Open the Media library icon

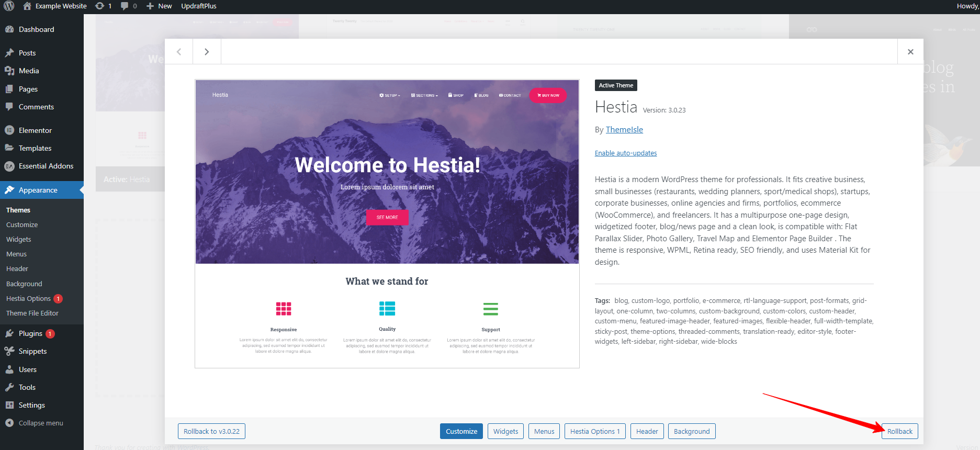point(9,71)
